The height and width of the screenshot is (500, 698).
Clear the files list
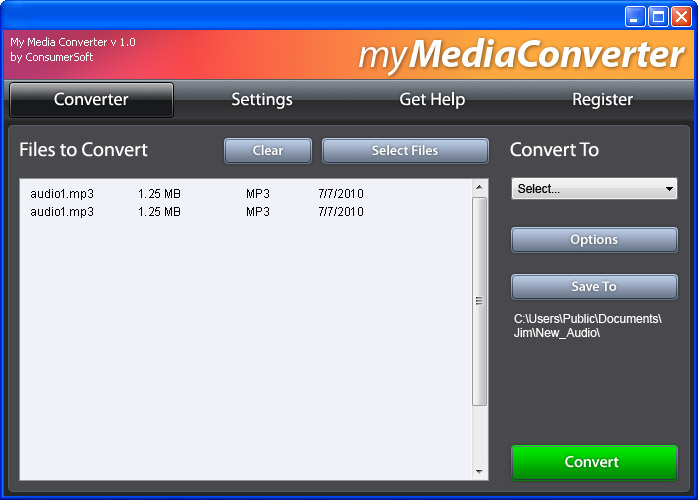[268, 150]
